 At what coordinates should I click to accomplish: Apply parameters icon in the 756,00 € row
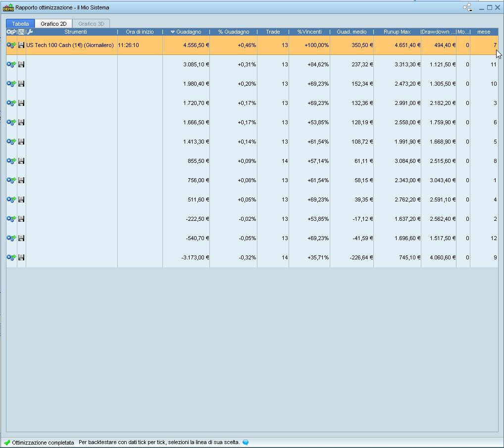click(x=11, y=180)
